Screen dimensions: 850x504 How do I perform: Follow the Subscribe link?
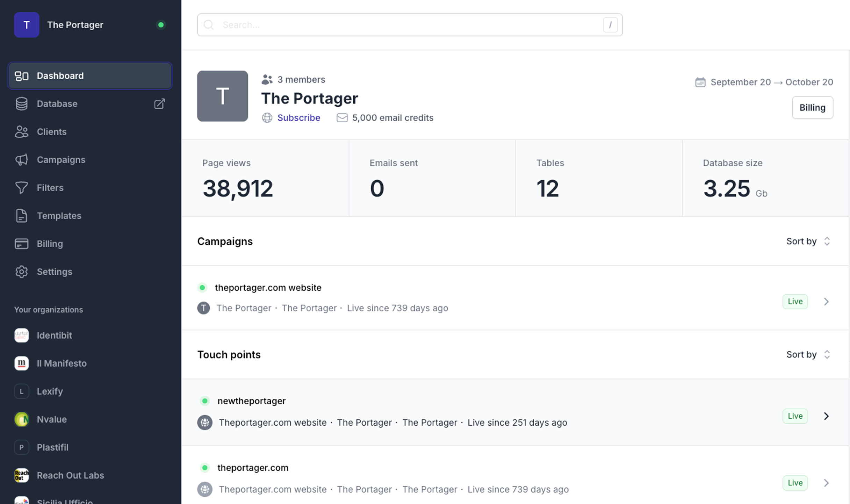[x=298, y=118]
